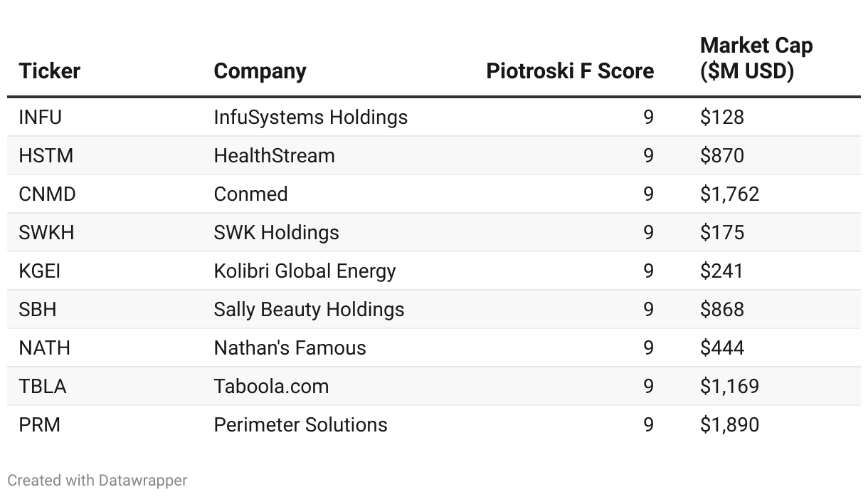868x497 pixels.
Task: Select the HealthStream company cell
Action: pyautogui.click(x=274, y=155)
